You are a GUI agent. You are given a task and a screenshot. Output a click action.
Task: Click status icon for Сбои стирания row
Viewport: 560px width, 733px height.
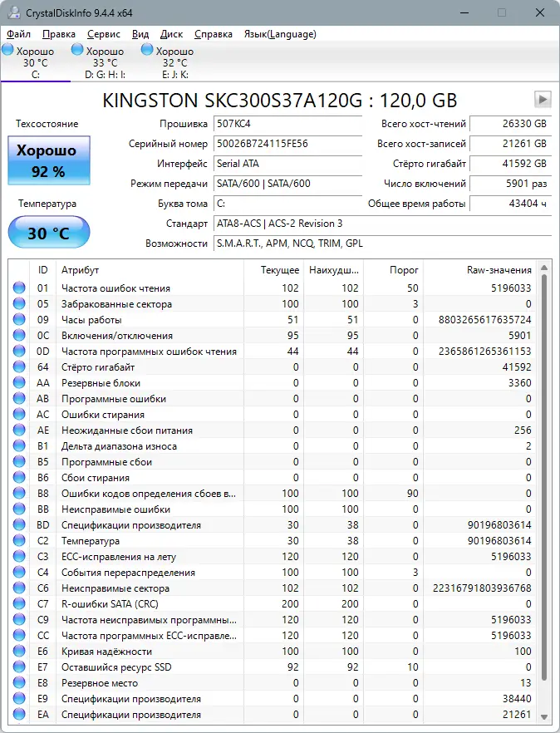[19, 478]
